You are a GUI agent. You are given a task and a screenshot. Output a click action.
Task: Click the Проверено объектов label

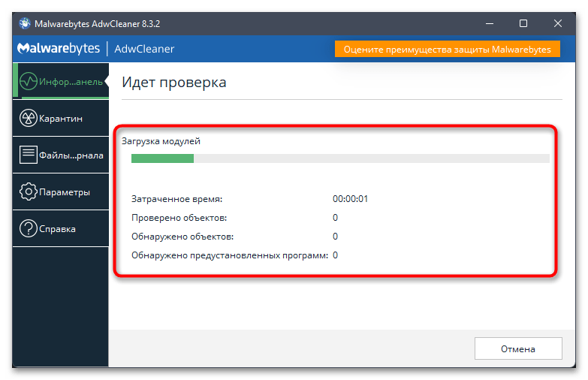pos(179,218)
